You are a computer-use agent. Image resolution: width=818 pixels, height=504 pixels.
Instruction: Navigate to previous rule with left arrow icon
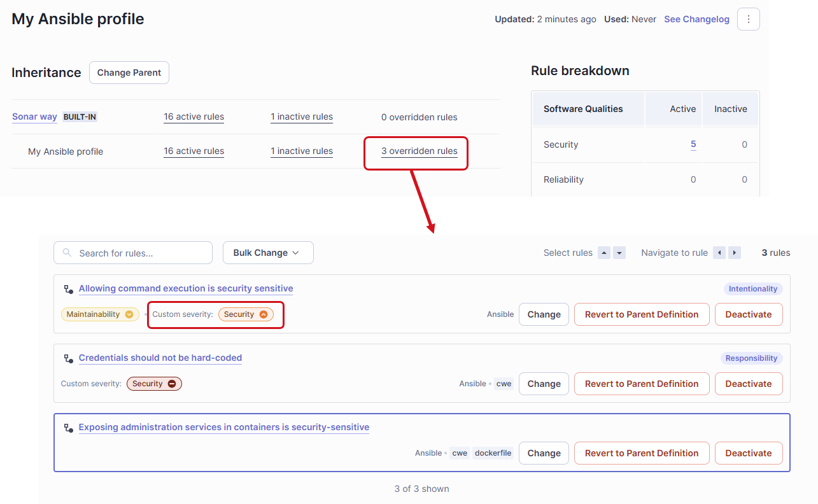click(719, 253)
